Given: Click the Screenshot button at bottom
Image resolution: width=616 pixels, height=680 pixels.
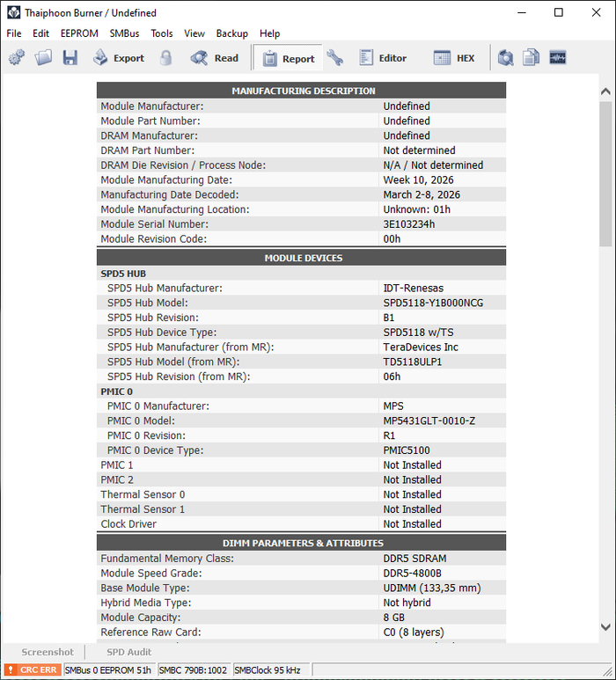Looking at the screenshot, I should (x=48, y=652).
